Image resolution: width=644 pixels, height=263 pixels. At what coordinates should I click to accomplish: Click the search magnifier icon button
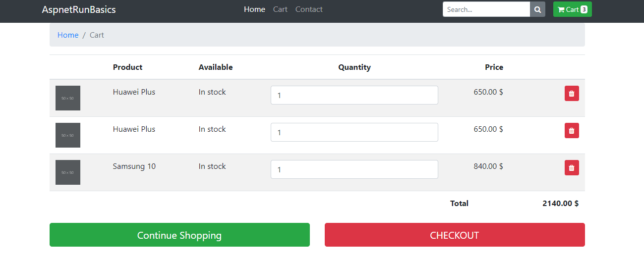537,9
